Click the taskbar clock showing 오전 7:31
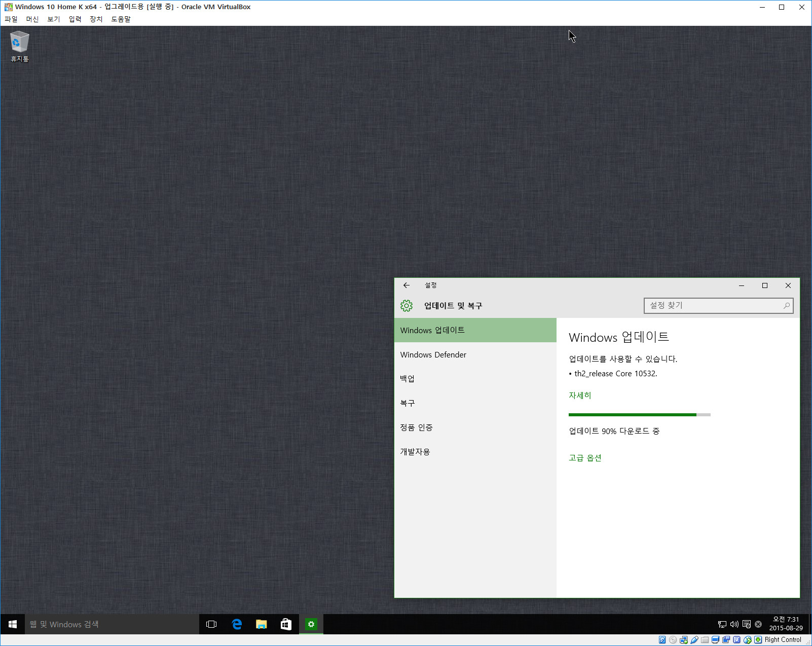812x646 pixels. click(x=786, y=624)
